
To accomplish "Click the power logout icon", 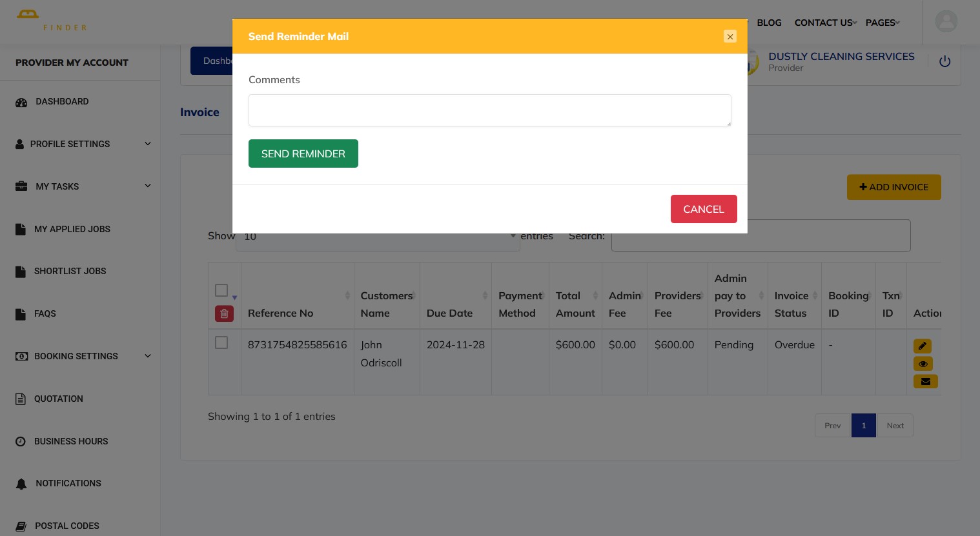I will tap(944, 62).
